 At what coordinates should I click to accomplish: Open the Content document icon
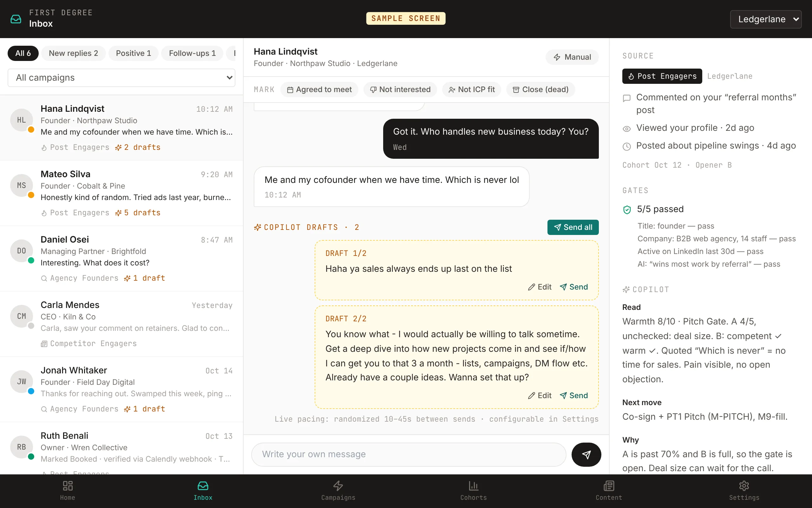pyautogui.click(x=609, y=485)
